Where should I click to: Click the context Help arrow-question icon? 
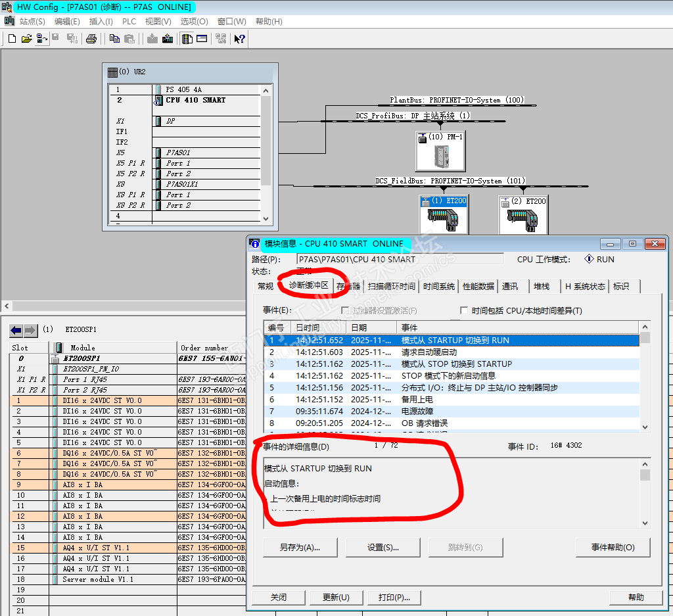[x=239, y=39]
